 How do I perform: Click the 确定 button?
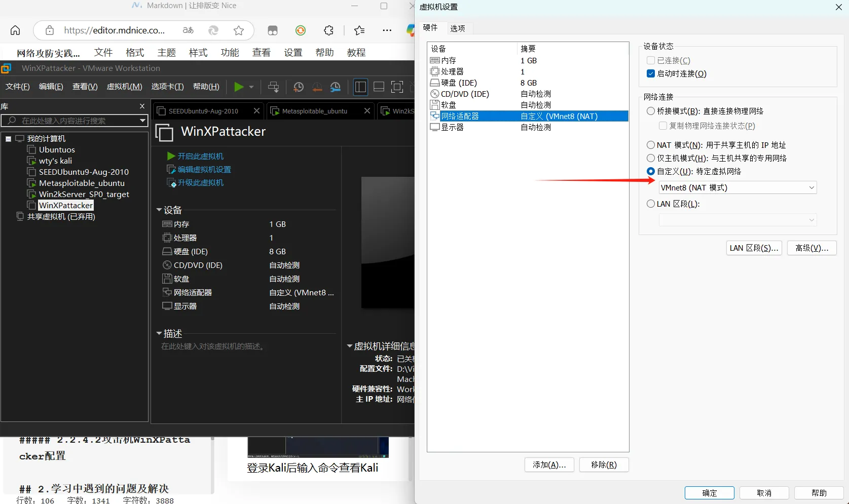[710, 493]
